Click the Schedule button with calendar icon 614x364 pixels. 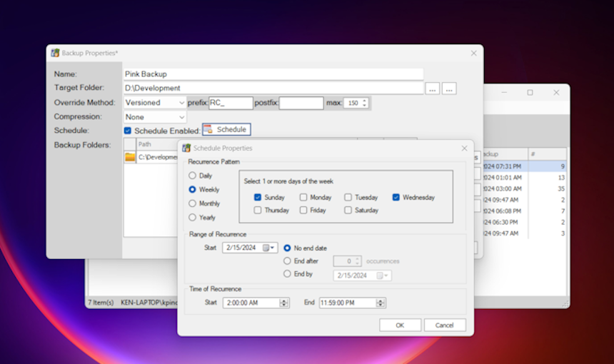click(x=226, y=130)
